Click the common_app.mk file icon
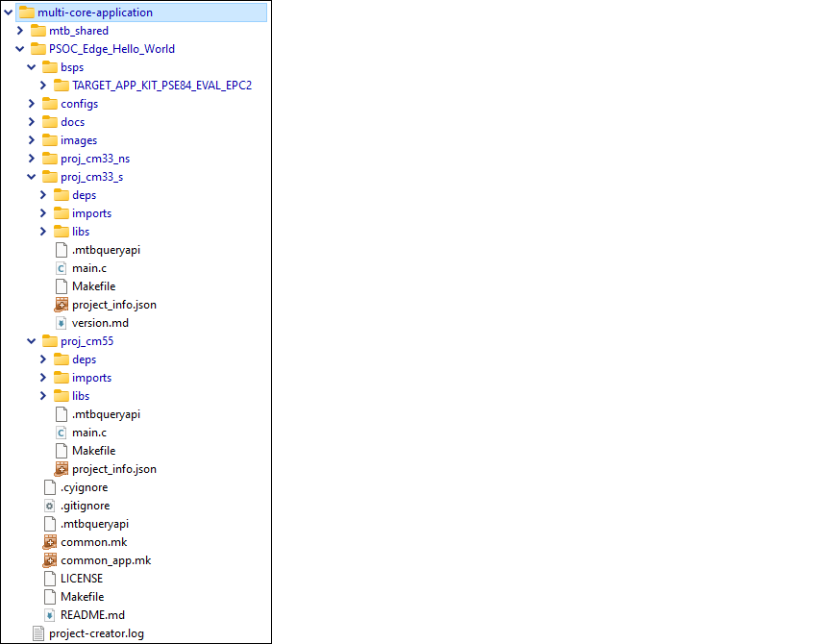Image resolution: width=814 pixels, height=644 pixels. [x=50, y=560]
